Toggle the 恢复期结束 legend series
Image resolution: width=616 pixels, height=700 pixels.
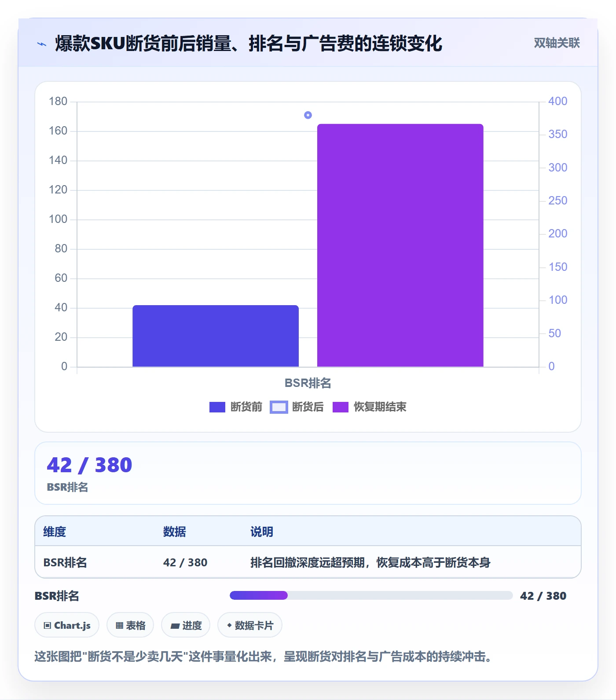coord(370,407)
